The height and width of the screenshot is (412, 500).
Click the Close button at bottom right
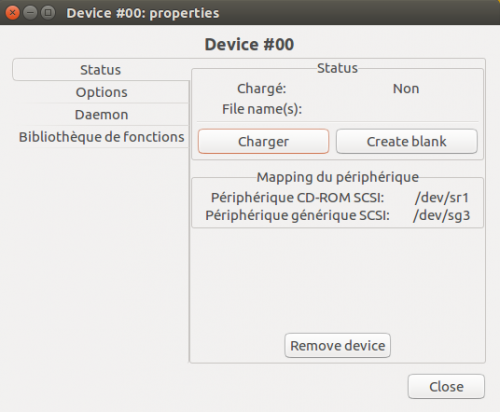[446, 387]
